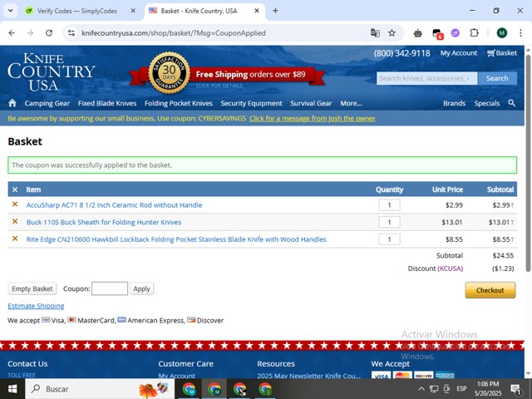
Task: Open the Chrome three-dot menu
Action: pyautogui.click(x=520, y=33)
